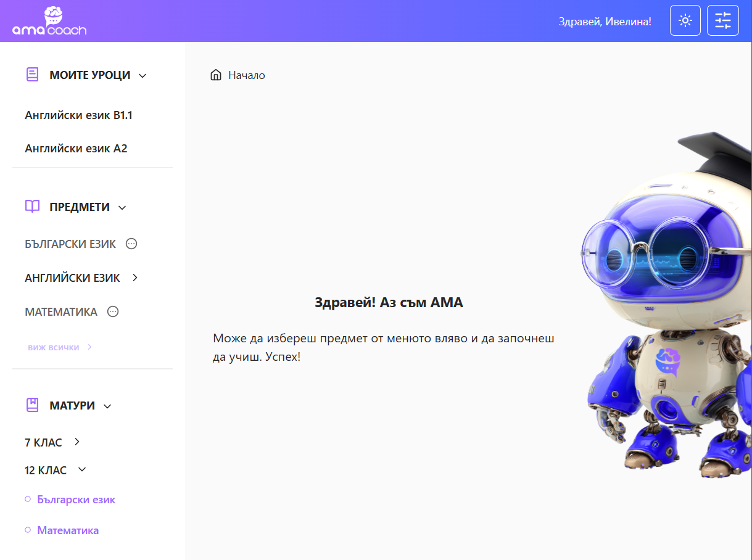Image resolution: width=752 pixels, height=560 pixels.
Task: Open lesson Английски език B1.1
Action: point(78,115)
